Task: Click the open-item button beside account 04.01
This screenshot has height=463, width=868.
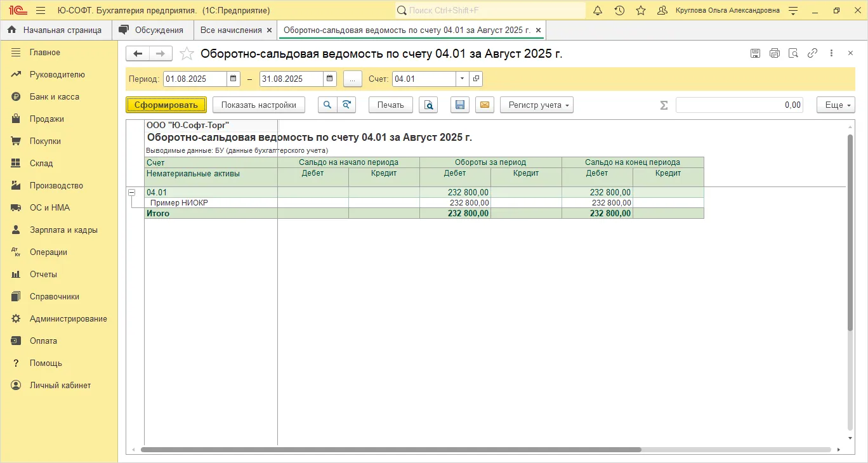Action: 476,79
